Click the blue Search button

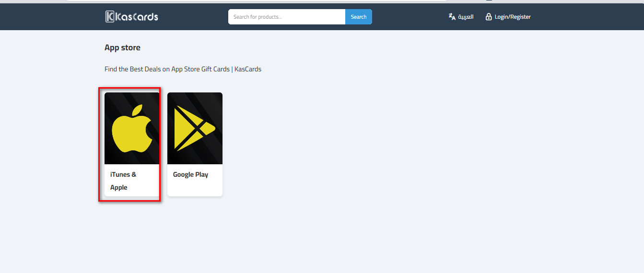coord(359,17)
